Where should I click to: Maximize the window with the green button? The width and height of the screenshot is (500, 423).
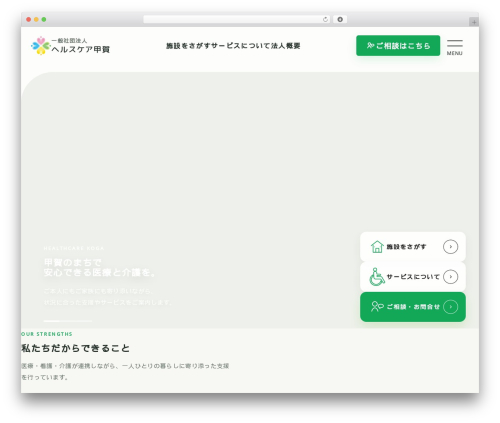point(44,19)
